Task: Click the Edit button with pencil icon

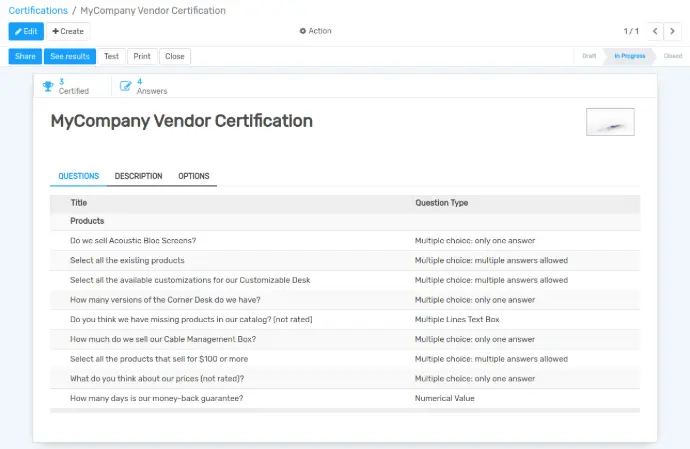Action: [26, 31]
